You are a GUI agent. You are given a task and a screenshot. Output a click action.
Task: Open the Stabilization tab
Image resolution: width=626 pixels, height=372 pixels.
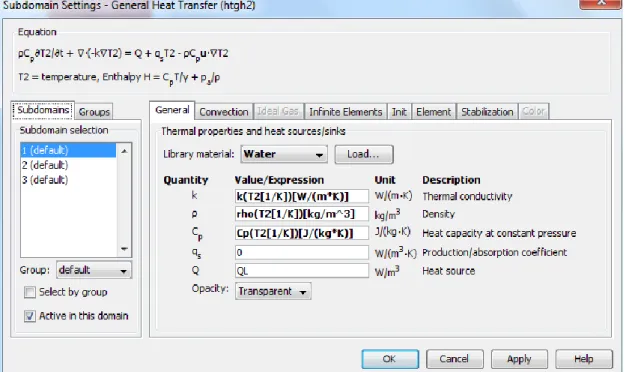pyautogui.click(x=487, y=112)
